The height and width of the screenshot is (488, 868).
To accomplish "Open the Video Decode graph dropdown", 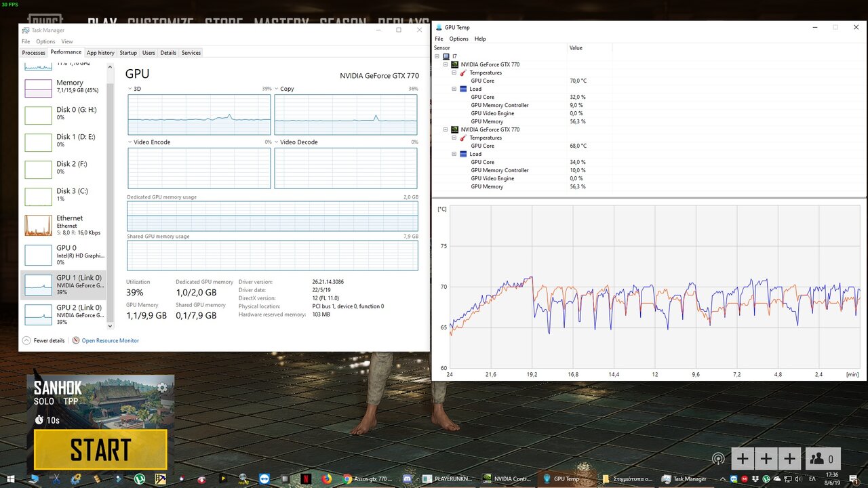I will coord(277,142).
